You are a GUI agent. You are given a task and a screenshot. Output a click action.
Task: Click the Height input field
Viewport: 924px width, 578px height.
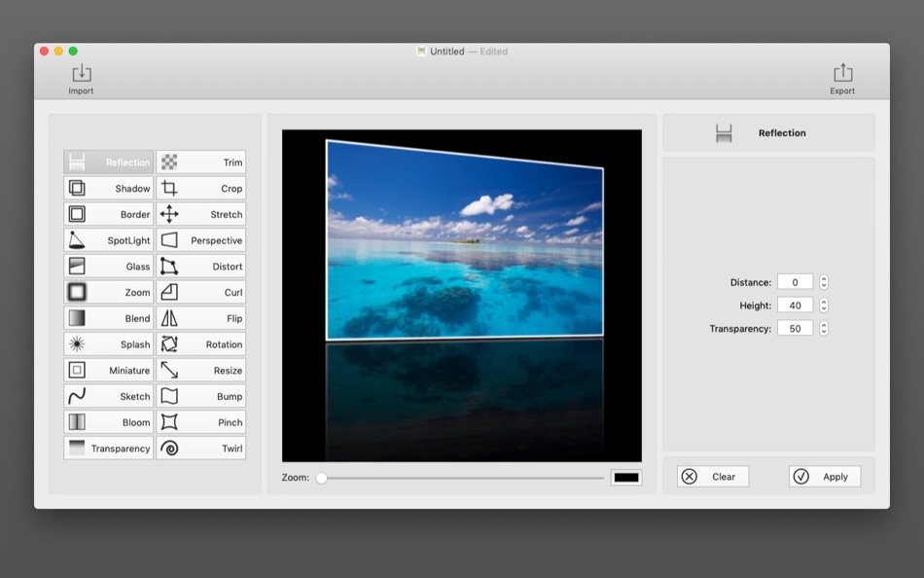click(795, 306)
